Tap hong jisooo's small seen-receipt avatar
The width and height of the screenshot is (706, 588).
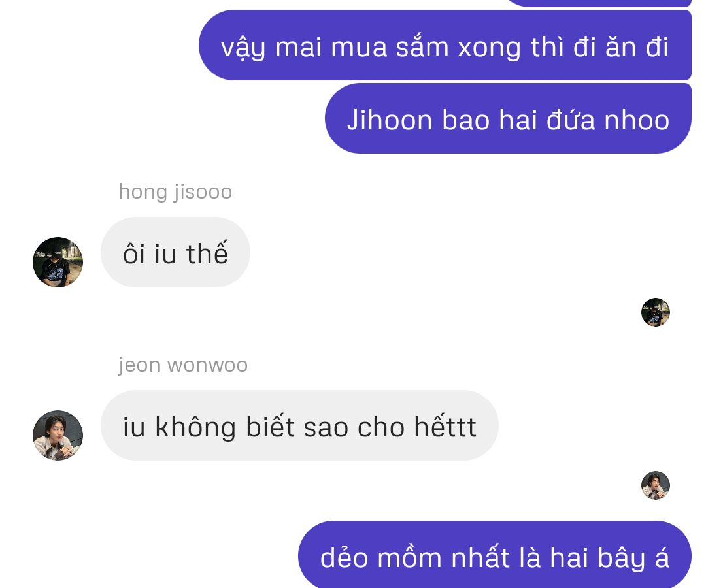click(x=655, y=312)
